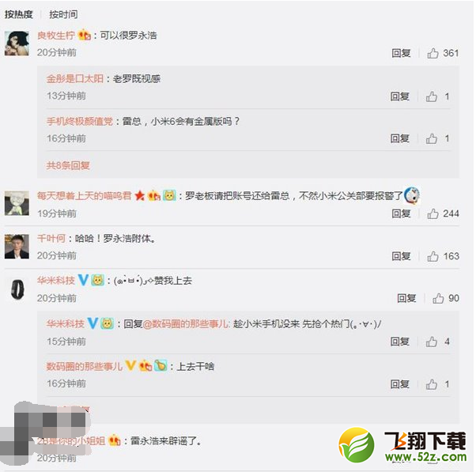Open 华米科技 band avatar thumbnail
476x472 pixels.
(x=17, y=289)
